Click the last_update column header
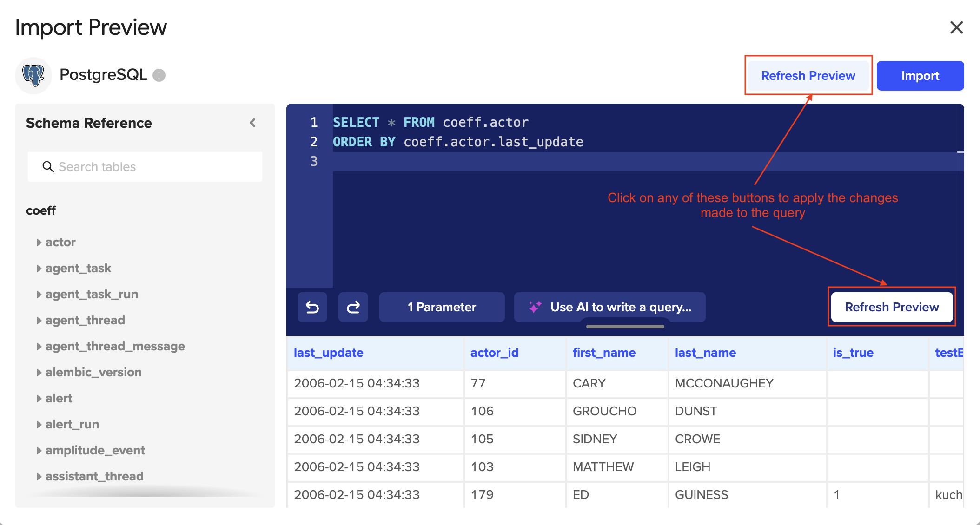This screenshot has width=980, height=525. coord(329,353)
